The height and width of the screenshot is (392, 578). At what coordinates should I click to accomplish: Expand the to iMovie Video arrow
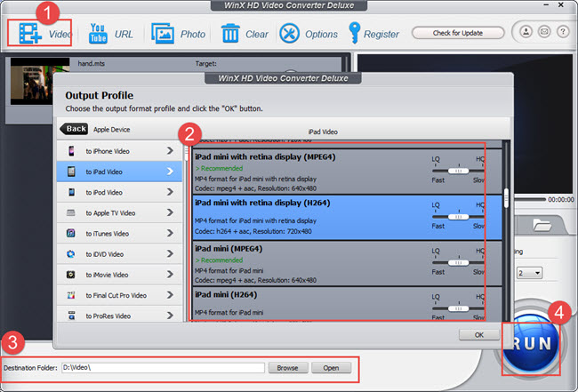[170, 275]
